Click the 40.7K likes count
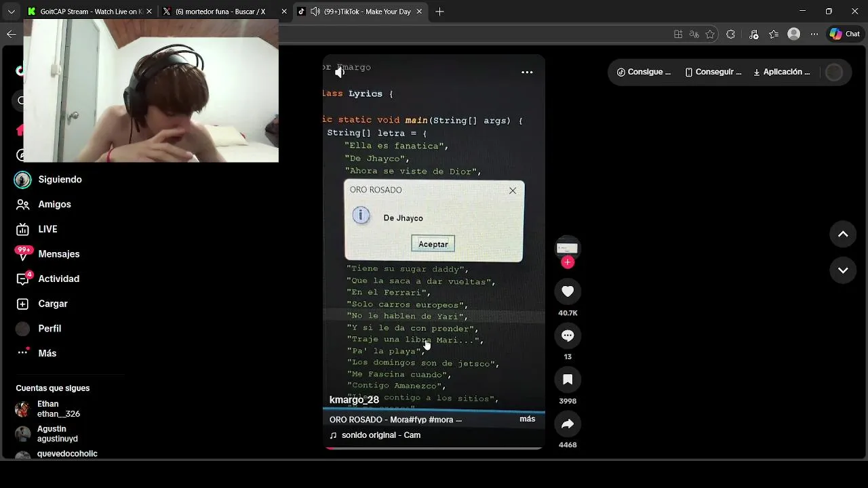868x488 pixels. coord(568,313)
